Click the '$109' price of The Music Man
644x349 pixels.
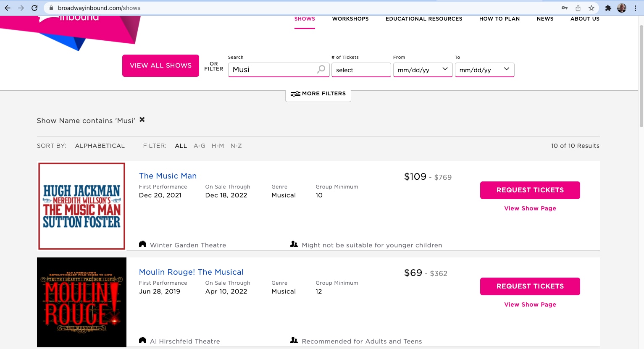click(x=415, y=177)
